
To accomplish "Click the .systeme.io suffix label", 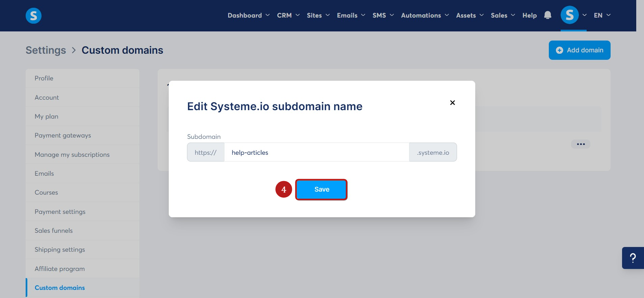I will coord(433,152).
